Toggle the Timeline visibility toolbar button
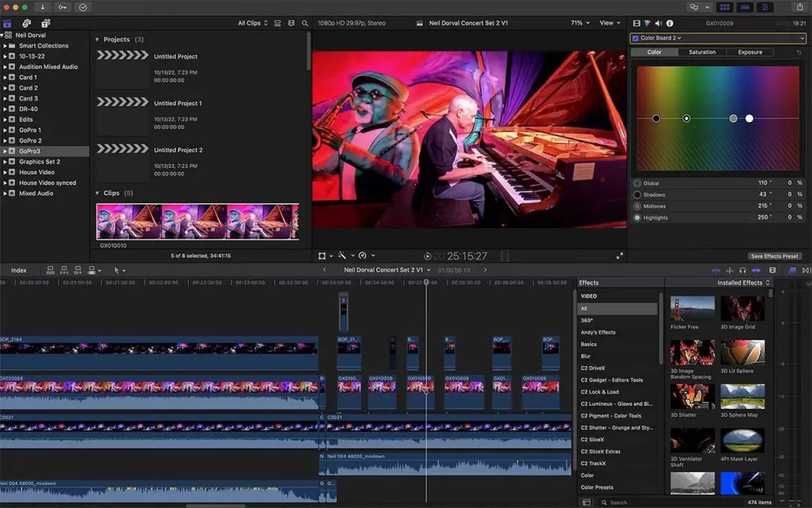Viewport: 812px width, 508px height. pyautogui.click(x=745, y=7)
